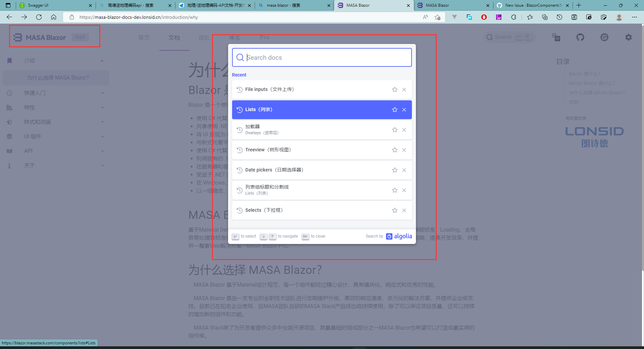Expand the 关于 sidebar group
Viewport: 644px width, 349px height.
[x=55, y=165]
